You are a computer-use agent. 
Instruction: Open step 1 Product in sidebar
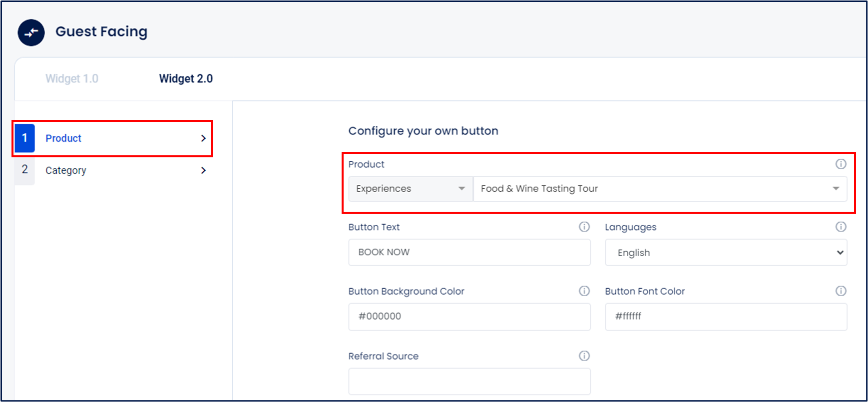[113, 138]
